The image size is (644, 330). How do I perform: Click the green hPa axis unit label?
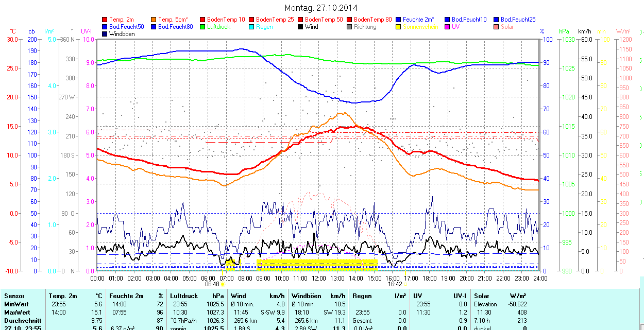tap(564, 32)
